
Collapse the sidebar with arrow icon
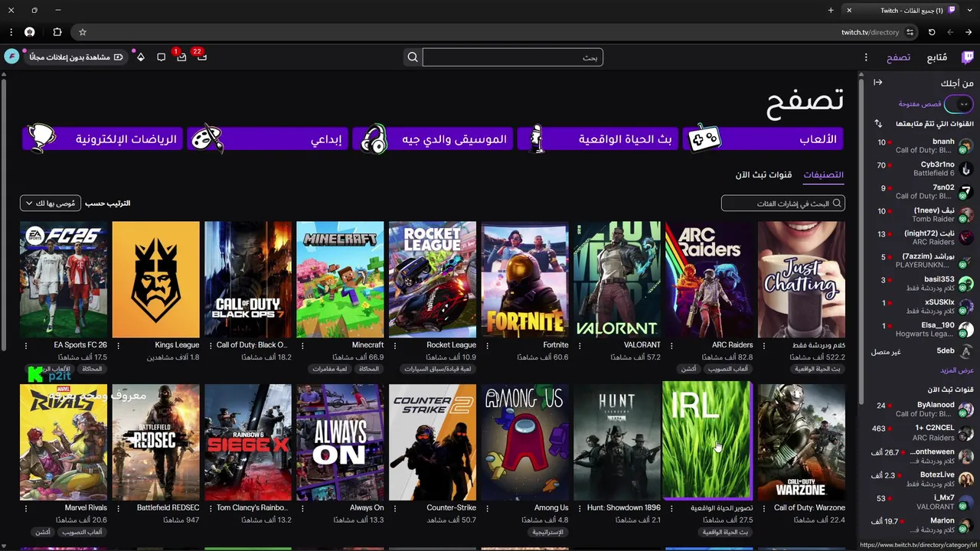pos(878,82)
